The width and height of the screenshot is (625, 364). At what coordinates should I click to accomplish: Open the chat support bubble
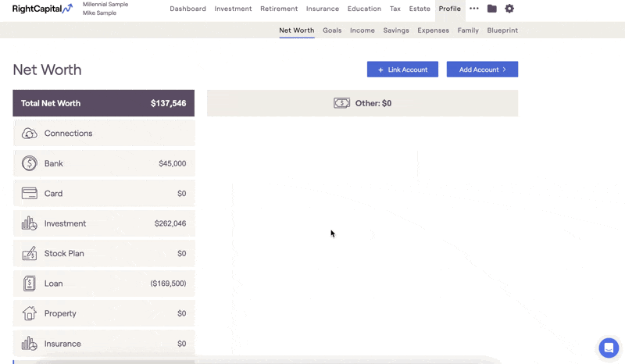pos(609,348)
